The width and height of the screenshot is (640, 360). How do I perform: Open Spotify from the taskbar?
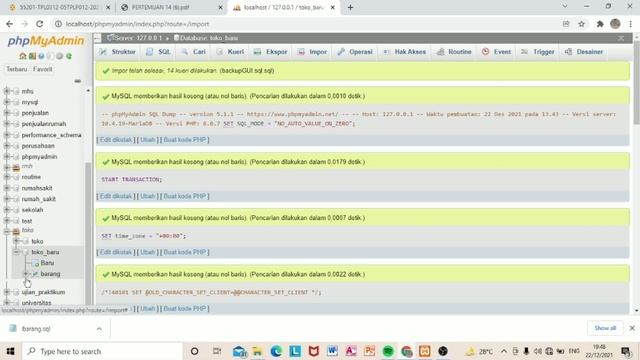(388, 351)
